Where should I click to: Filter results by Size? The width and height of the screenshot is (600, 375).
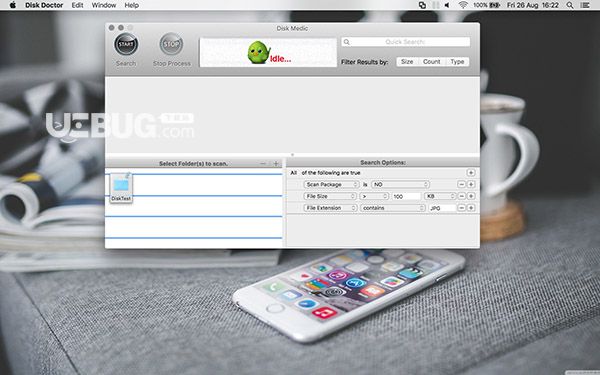pos(407,62)
